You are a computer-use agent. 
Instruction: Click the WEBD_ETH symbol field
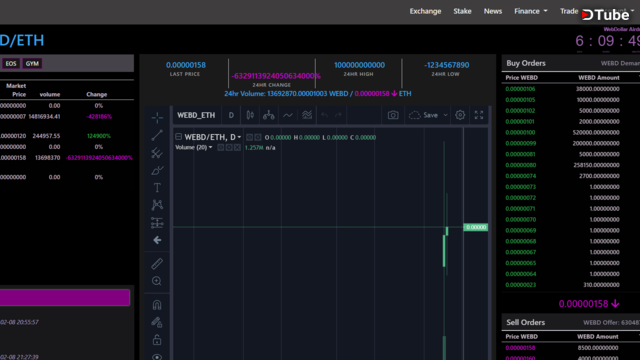196,116
